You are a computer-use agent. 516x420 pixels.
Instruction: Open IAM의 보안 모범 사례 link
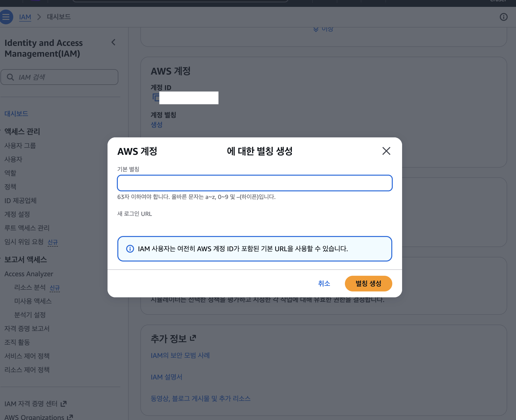pos(180,355)
